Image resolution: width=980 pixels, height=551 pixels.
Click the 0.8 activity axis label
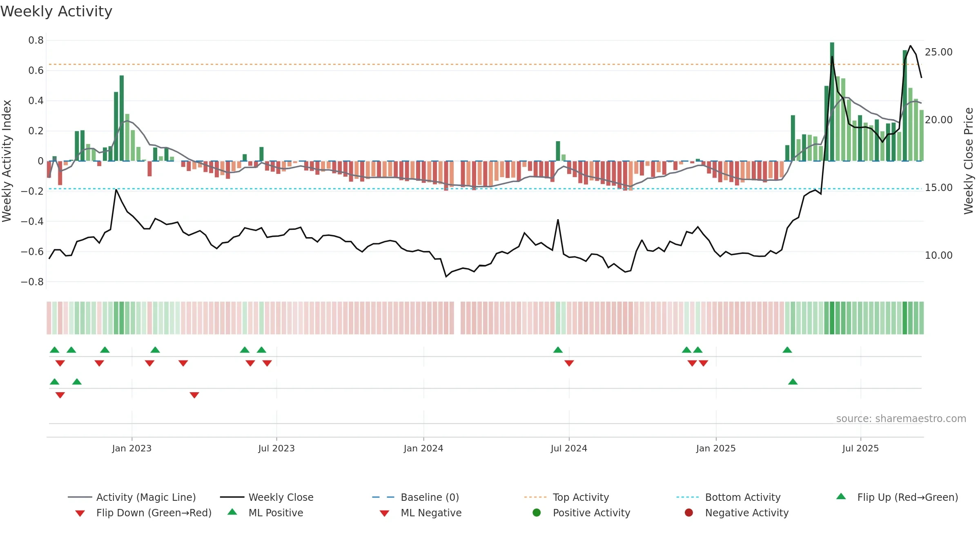tap(36, 40)
